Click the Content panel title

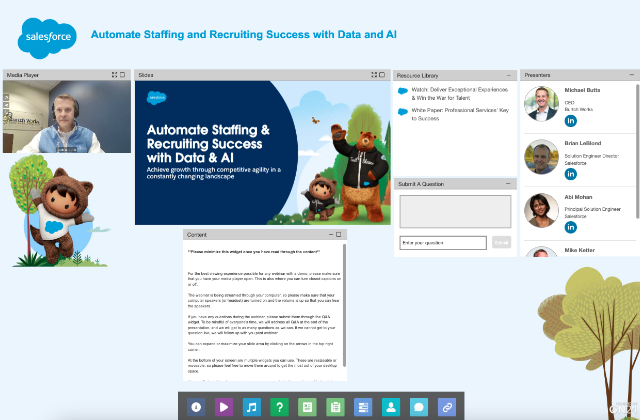(x=197, y=235)
